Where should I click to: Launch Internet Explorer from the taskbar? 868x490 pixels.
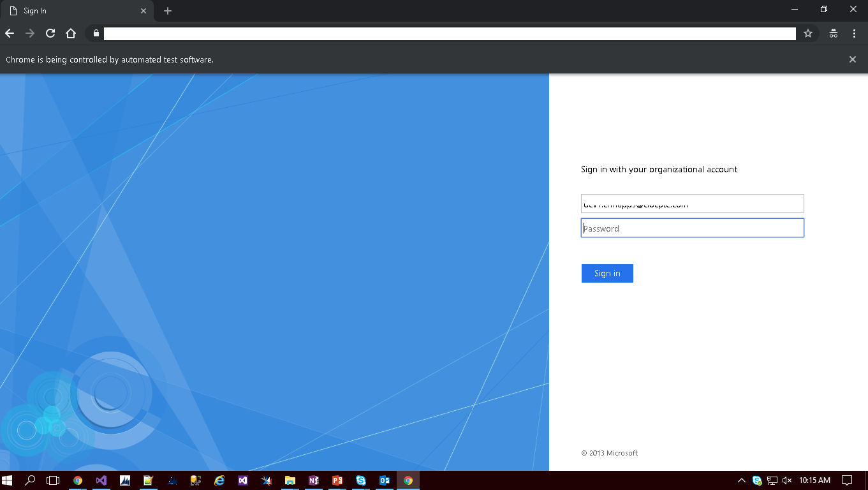coord(219,480)
